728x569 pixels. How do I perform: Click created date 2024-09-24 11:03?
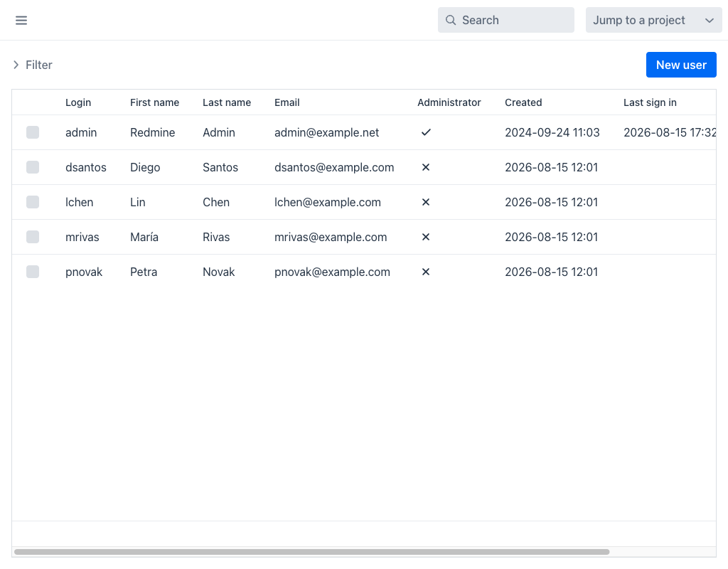point(552,132)
